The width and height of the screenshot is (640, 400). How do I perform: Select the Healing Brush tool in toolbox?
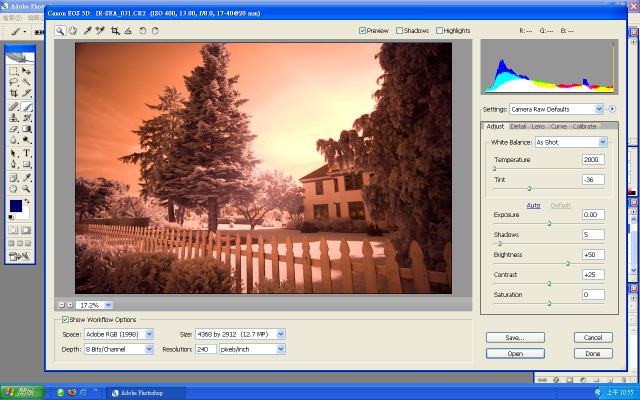coord(13,107)
